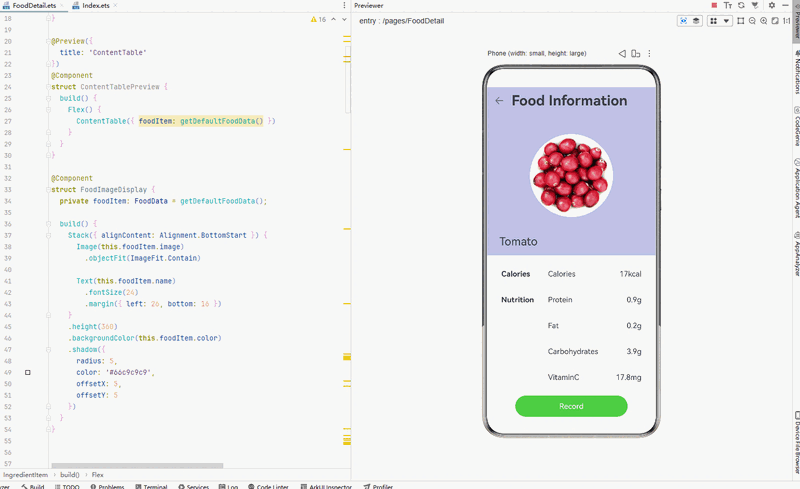This screenshot has height=489, width=800.
Task: Toggle the component layers view button
Action: [x=696, y=21]
